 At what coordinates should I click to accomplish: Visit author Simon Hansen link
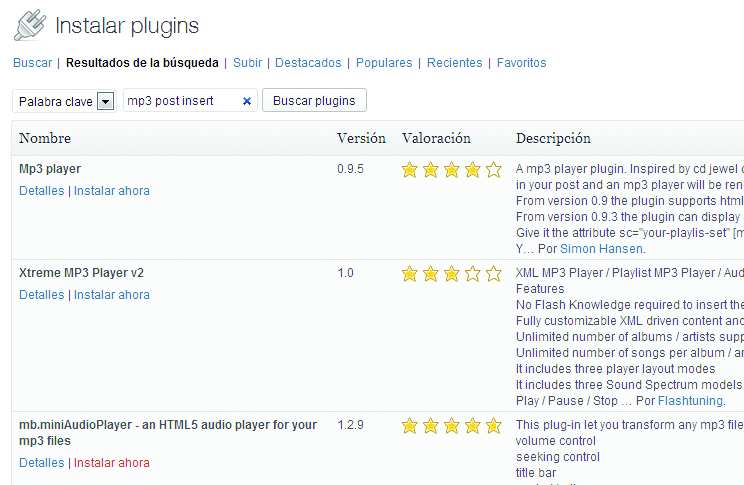tap(601, 249)
